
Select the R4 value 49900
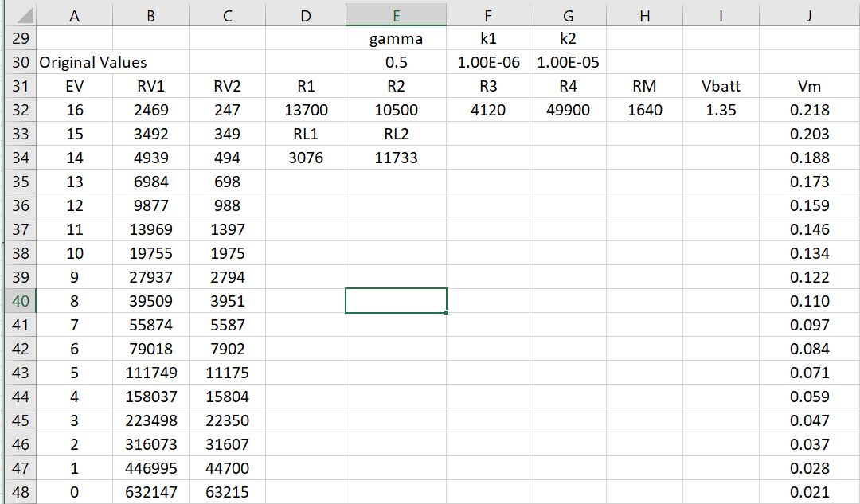pos(569,110)
